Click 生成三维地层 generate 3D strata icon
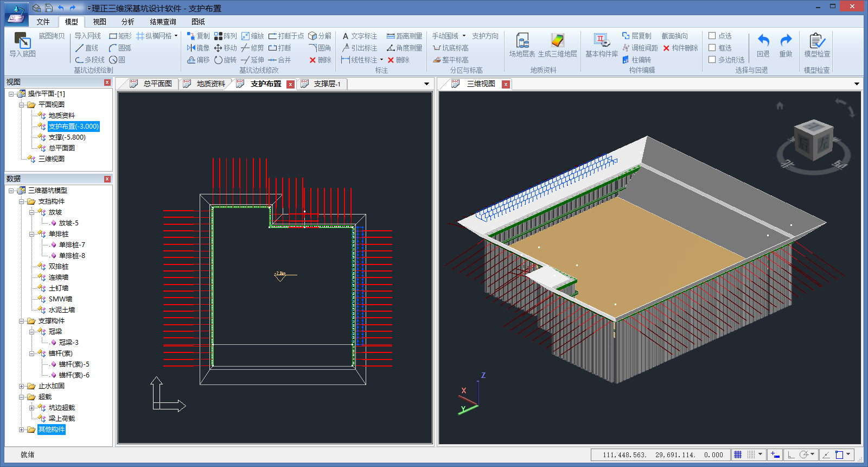The image size is (868, 467). pos(557,41)
